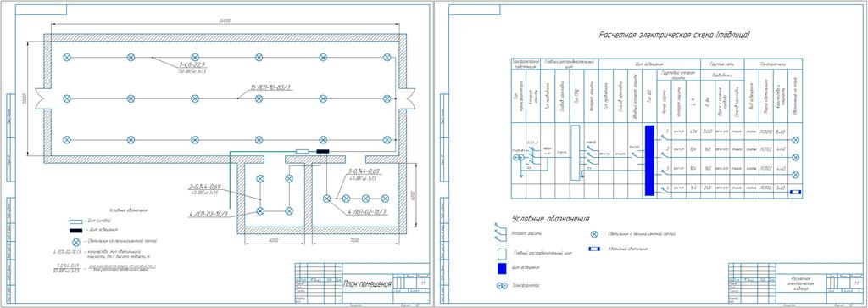Click the blue lighting panel swatch in the legend

click(502, 269)
